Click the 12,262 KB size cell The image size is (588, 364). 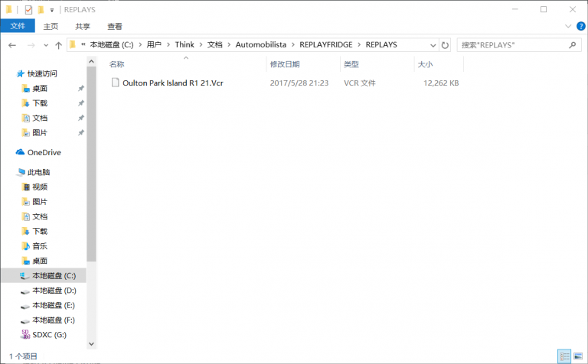pyautogui.click(x=441, y=83)
